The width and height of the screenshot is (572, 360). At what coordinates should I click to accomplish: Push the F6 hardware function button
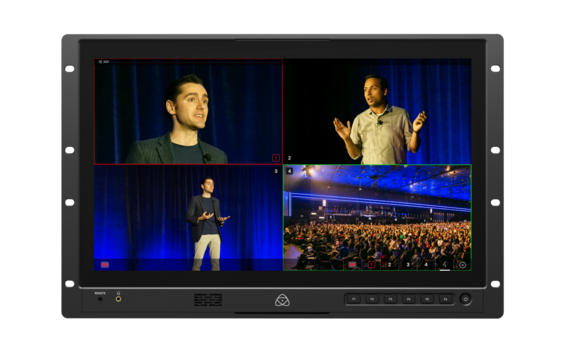[x=445, y=299]
